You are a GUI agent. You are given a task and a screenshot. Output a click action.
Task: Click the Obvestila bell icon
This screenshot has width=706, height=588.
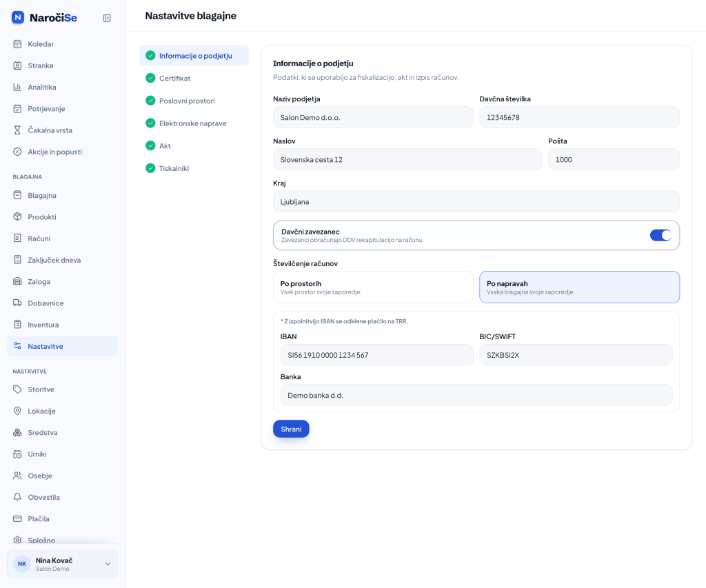(x=17, y=498)
